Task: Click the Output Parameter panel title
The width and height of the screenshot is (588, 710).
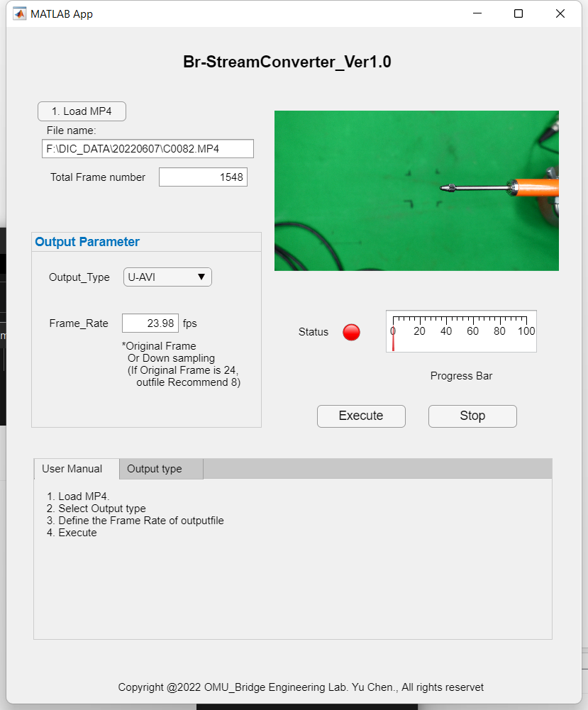Action: tap(87, 242)
